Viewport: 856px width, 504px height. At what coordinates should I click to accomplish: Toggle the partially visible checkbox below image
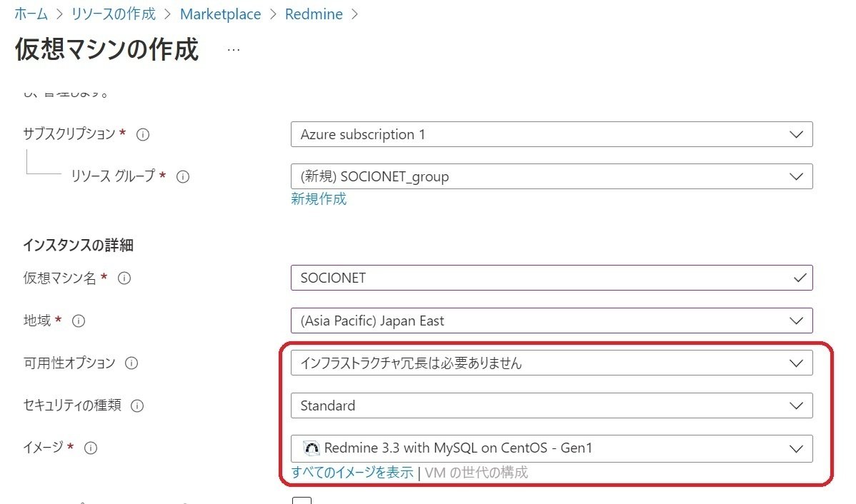point(302,500)
